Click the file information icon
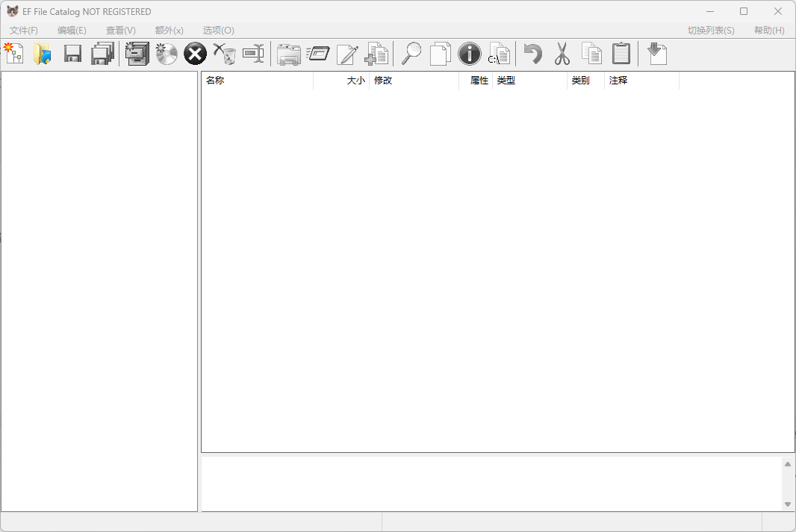Image resolution: width=796 pixels, height=532 pixels. (x=470, y=53)
